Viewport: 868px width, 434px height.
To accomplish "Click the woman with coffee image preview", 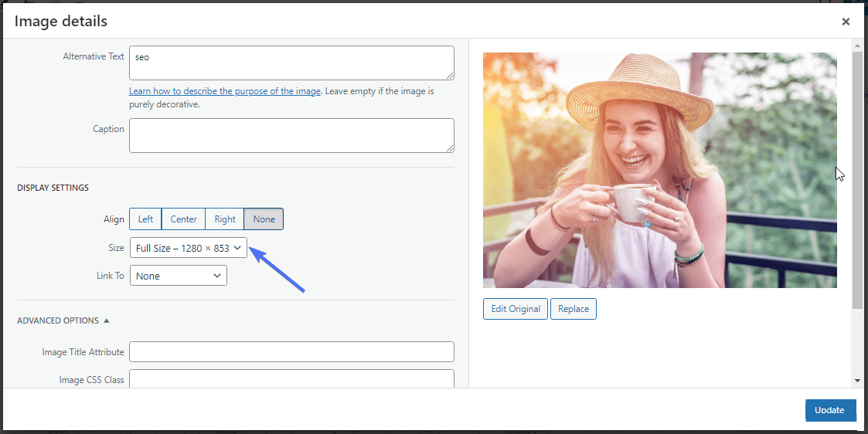I will (660, 171).
